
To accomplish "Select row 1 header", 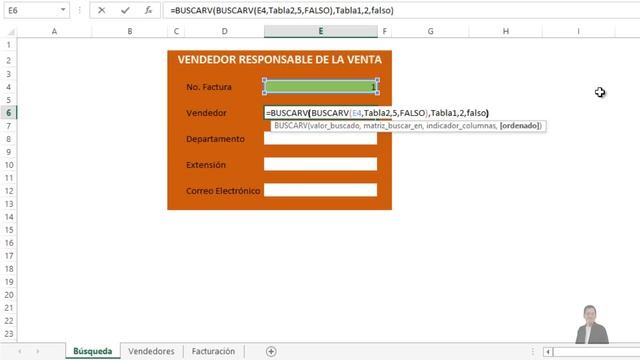I will 9,44.
